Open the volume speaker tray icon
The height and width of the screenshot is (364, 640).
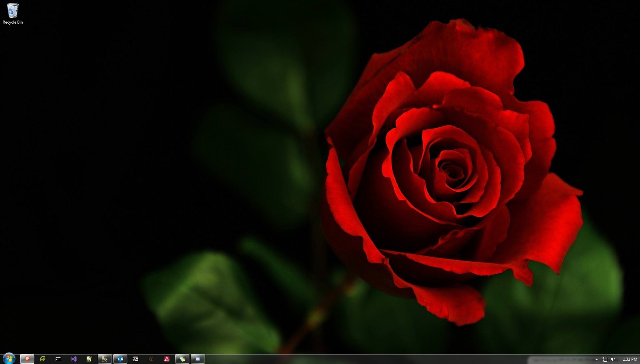613,359
